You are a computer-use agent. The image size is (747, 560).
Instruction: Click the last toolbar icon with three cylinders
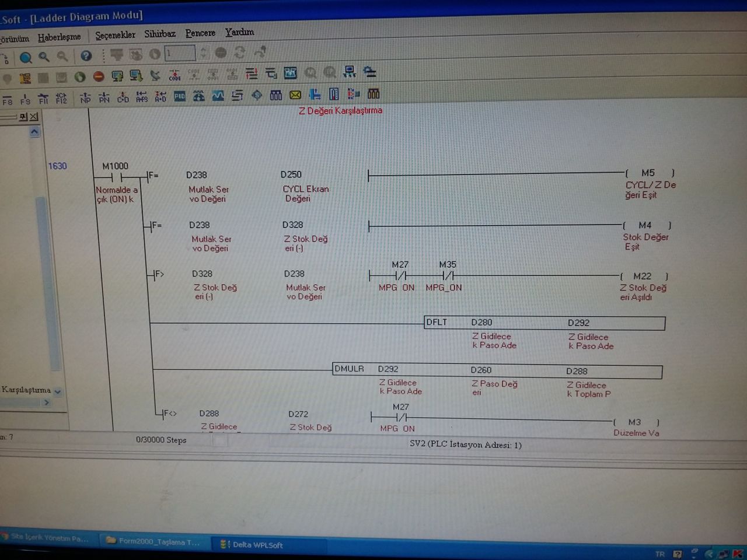tap(373, 93)
